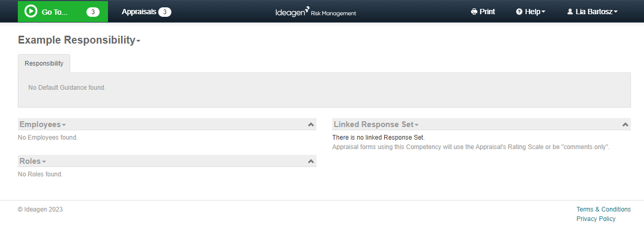The width and height of the screenshot is (644, 231).
Task: Open the Privacy Policy link
Action: coord(596,219)
